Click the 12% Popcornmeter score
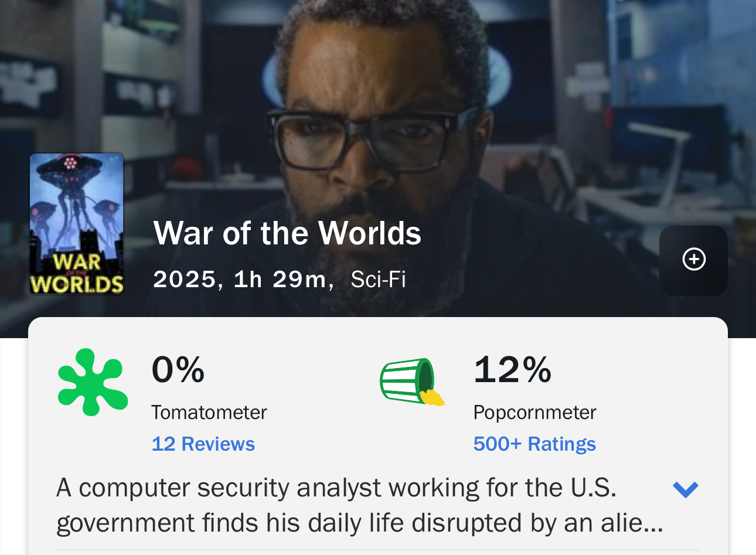Image resolution: width=756 pixels, height=555 pixels. (513, 370)
